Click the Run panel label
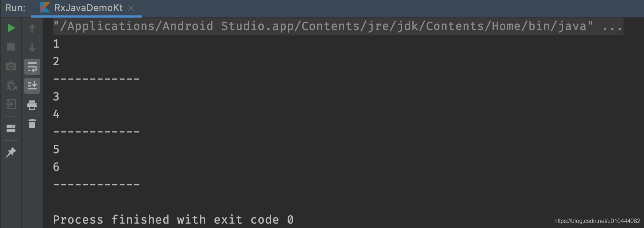 (x=16, y=7)
